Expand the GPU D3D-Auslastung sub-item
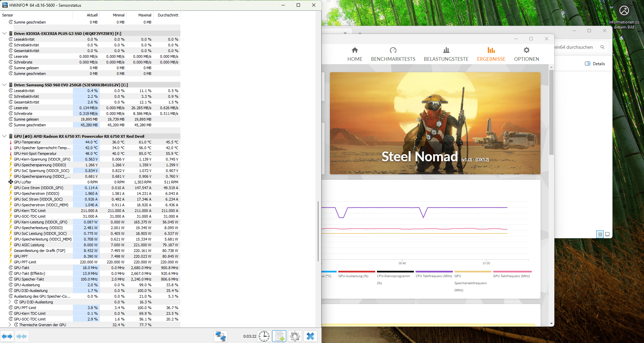Image resolution: width=644 pixels, height=343 pixels. pyautogui.click(x=10, y=302)
